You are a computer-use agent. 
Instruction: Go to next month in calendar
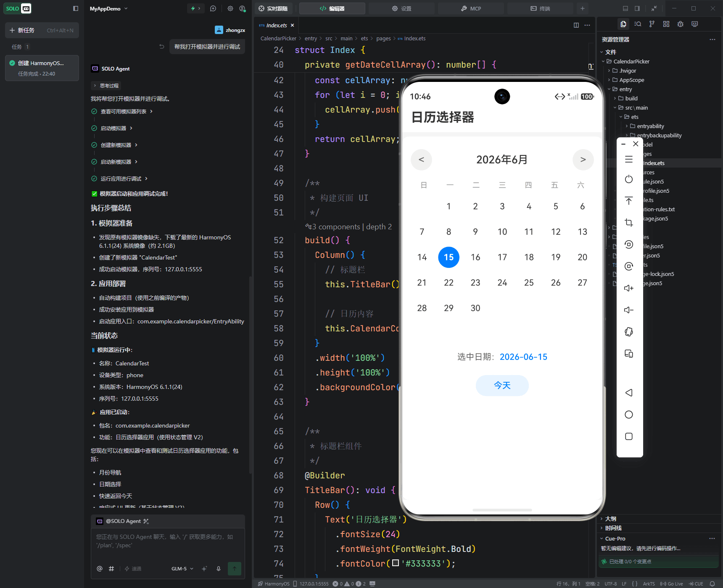point(583,160)
